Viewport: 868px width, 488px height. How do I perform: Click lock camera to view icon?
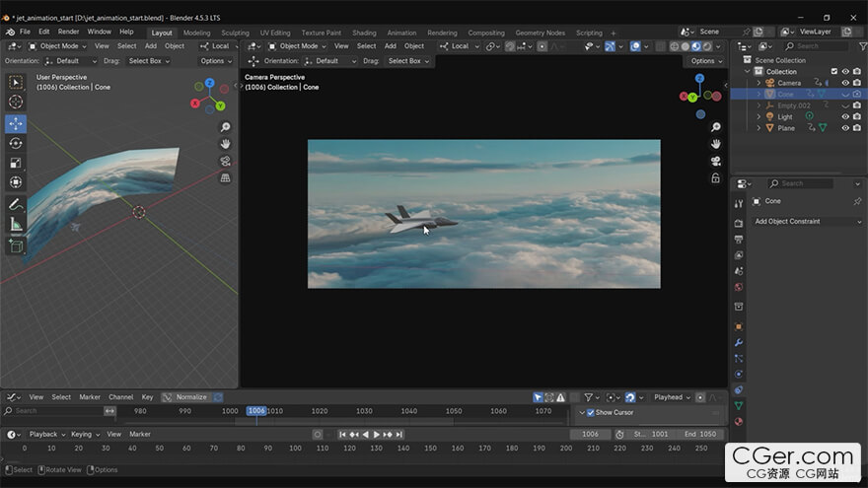[715, 178]
